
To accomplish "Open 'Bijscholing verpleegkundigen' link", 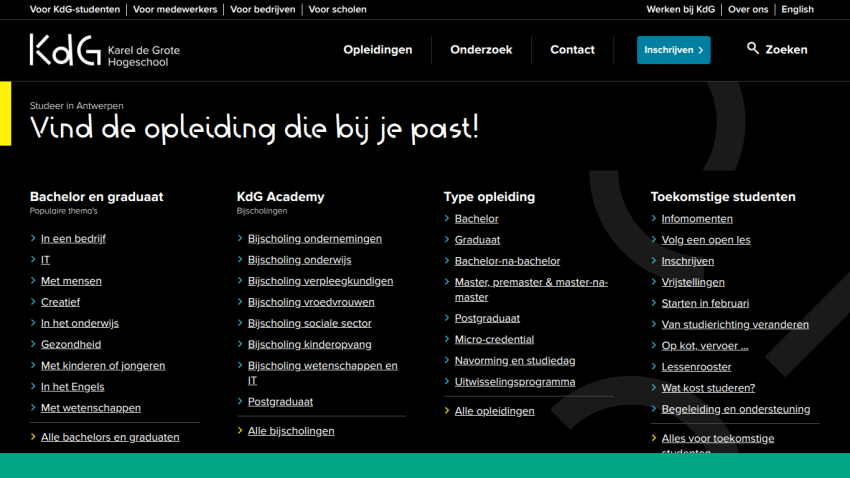I will [x=320, y=281].
